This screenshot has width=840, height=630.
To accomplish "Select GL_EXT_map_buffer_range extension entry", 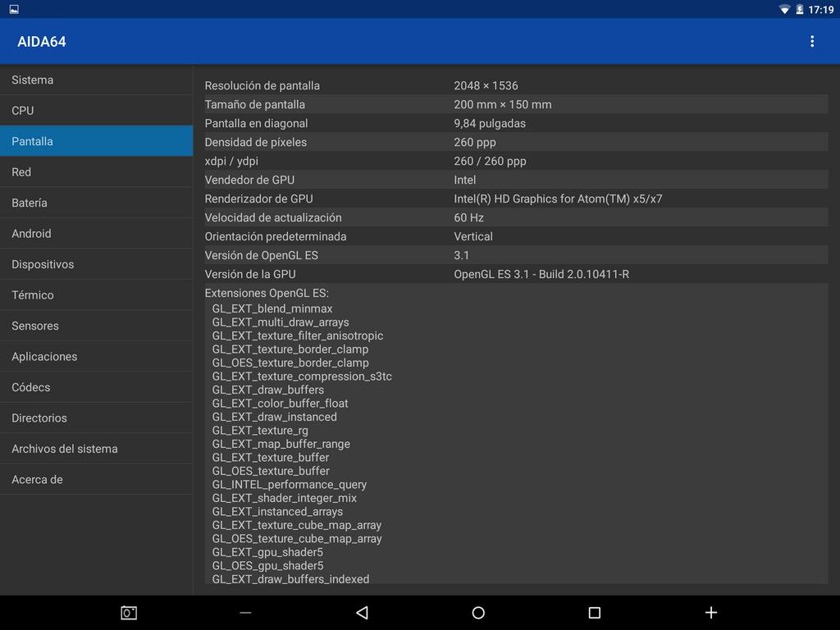I will click(x=281, y=444).
